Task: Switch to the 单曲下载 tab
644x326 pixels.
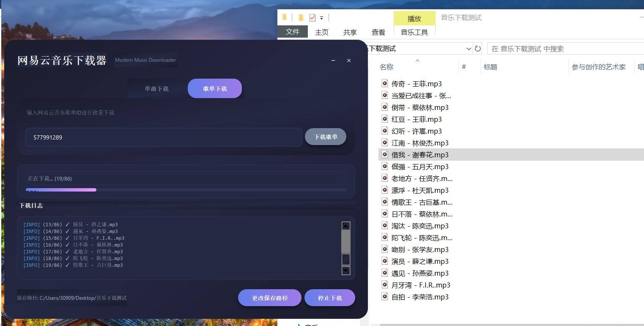Action: (156, 89)
